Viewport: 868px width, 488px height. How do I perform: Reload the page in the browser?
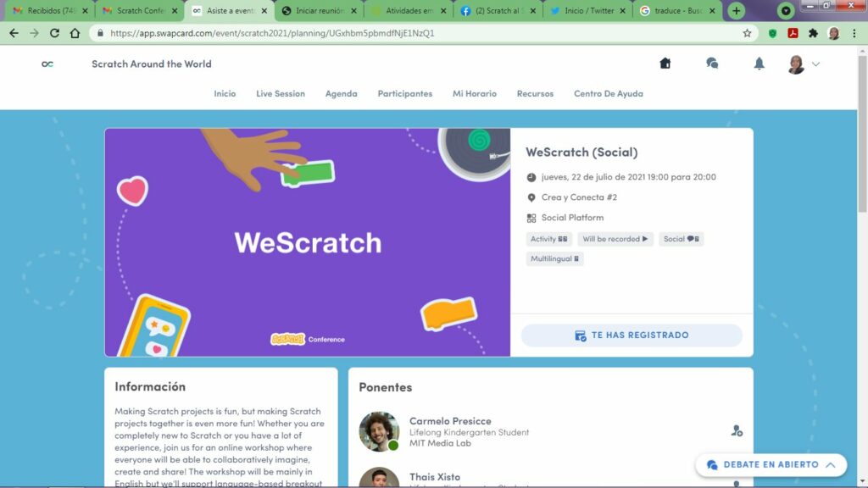point(54,33)
